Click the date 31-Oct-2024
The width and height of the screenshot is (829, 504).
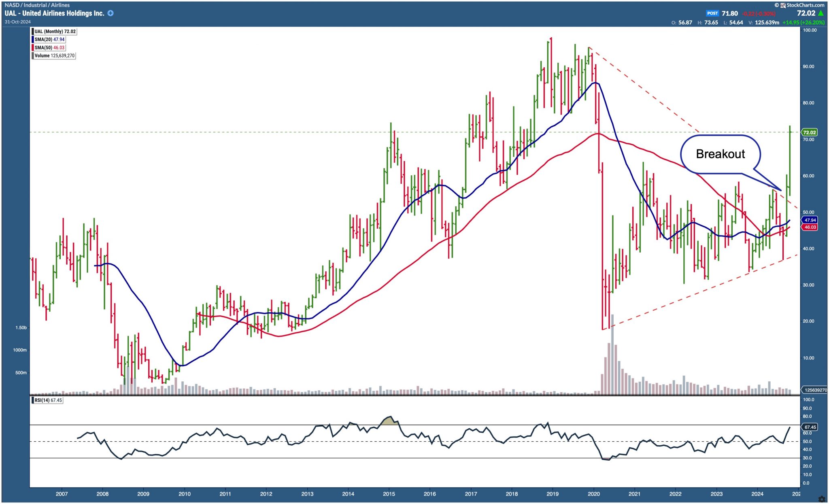coord(18,22)
